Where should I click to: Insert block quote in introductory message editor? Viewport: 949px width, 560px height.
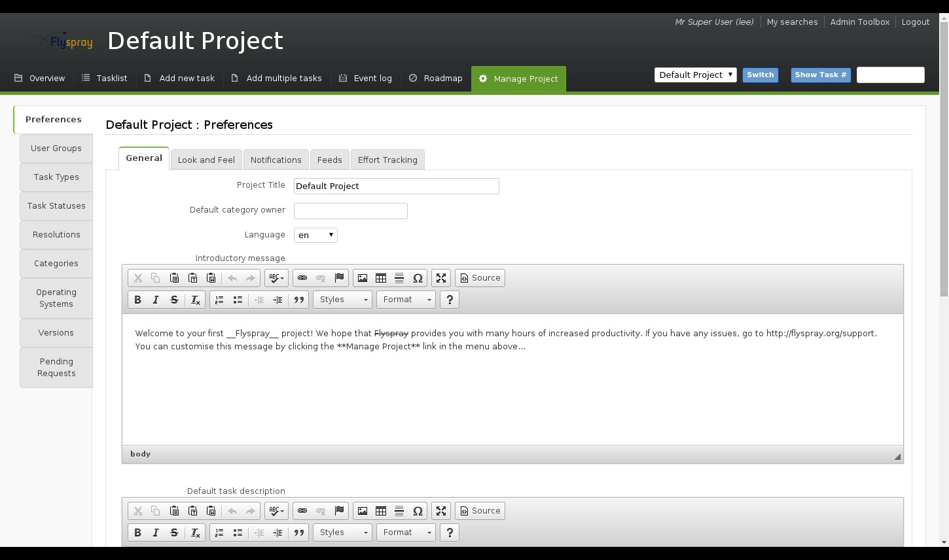pos(299,300)
